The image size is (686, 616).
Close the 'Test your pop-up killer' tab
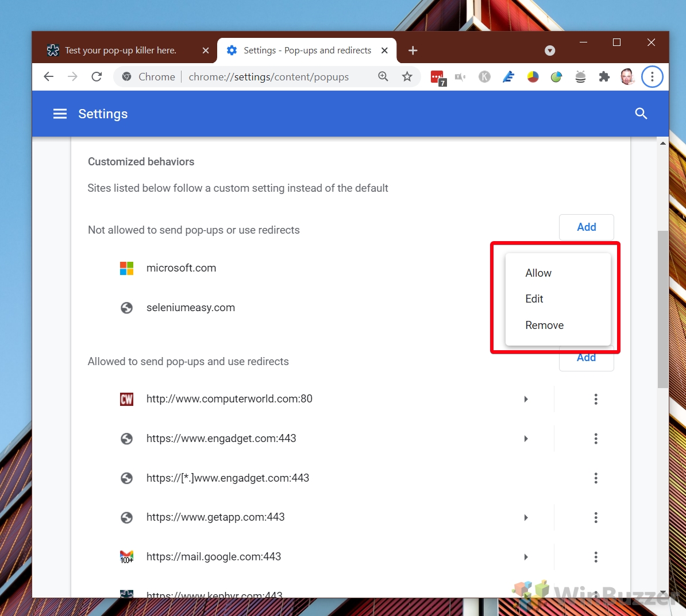click(x=206, y=51)
